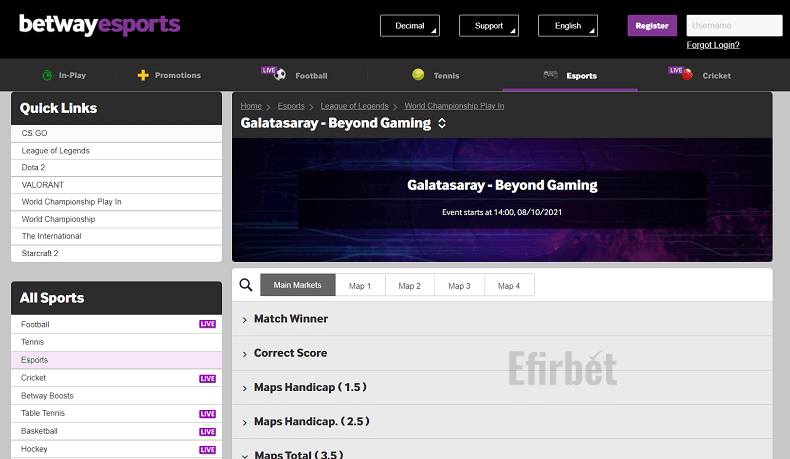Open the English language dropdown
Image resolution: width=790 pixels, height=459 pixels.
coord(568,26)
